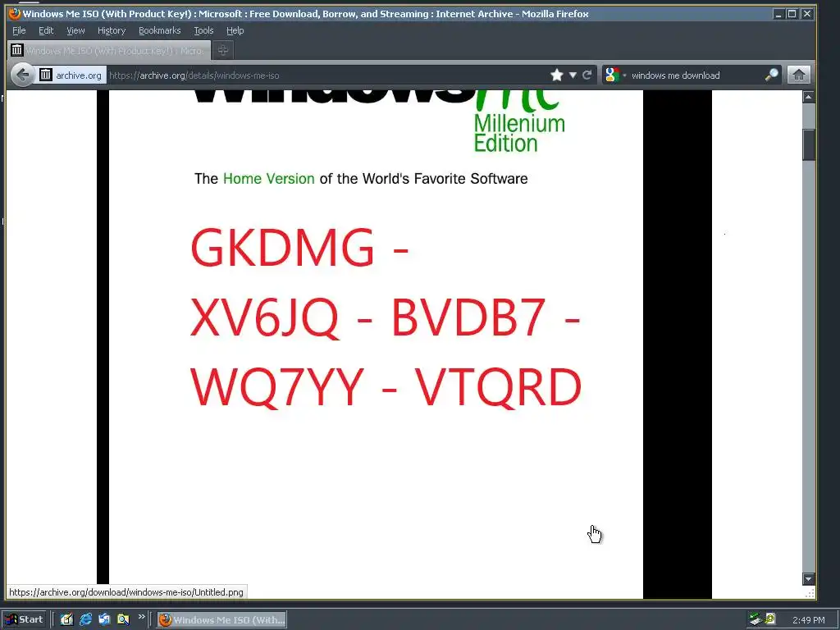Open the Tools menu
This screenshot has height=630, width=840.
[x=203, y=30]
